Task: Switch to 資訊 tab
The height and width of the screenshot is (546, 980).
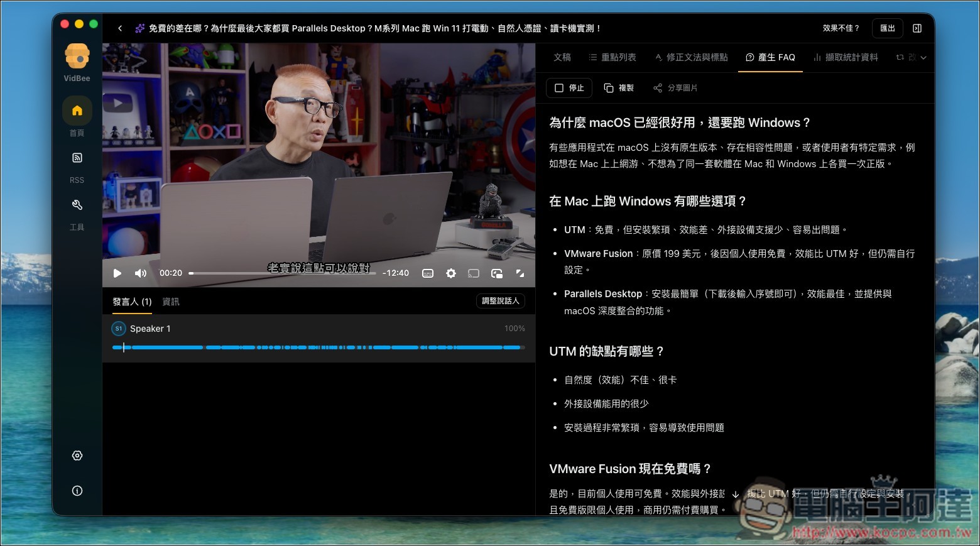Action: pos(171,302)
